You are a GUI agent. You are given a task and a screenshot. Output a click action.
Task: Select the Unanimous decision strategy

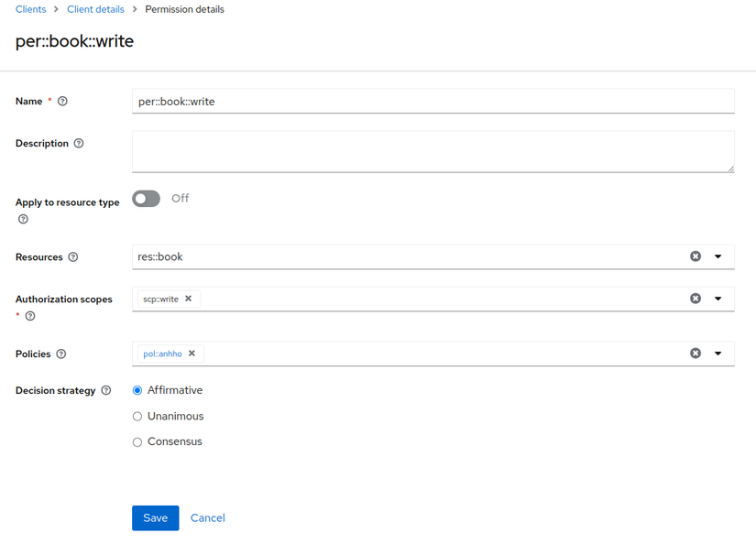pyautogui.click(x=137, y=417)
